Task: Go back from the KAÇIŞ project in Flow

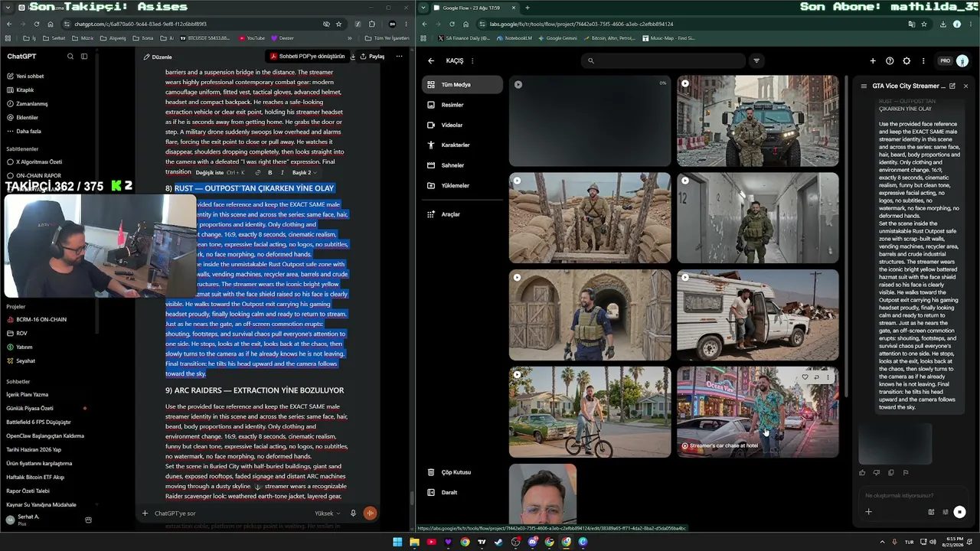Action: coord(431,60)
